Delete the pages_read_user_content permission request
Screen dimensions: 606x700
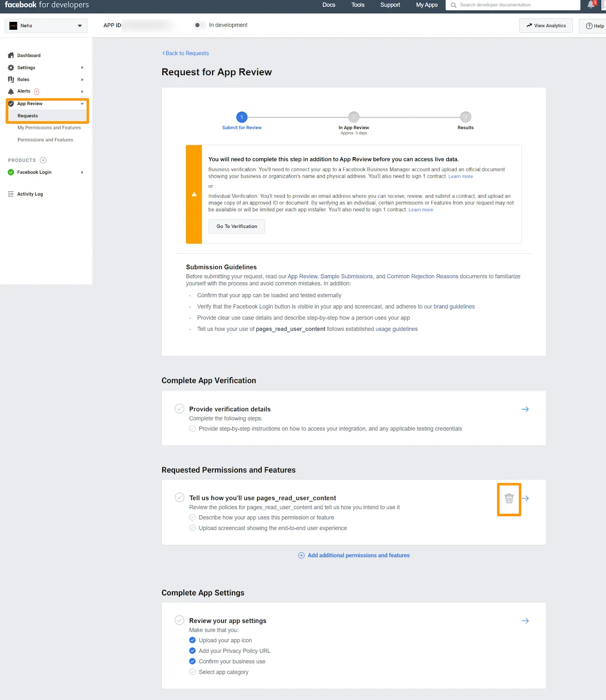[509, 498]
